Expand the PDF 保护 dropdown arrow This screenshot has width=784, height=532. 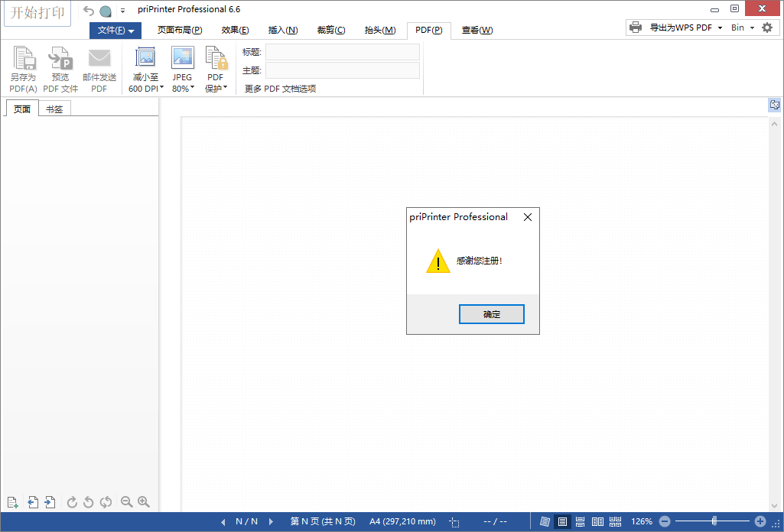pos(225,87)
